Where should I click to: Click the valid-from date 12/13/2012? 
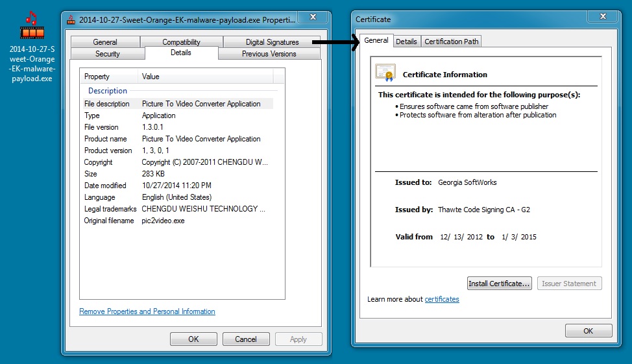tap(461, 237)
